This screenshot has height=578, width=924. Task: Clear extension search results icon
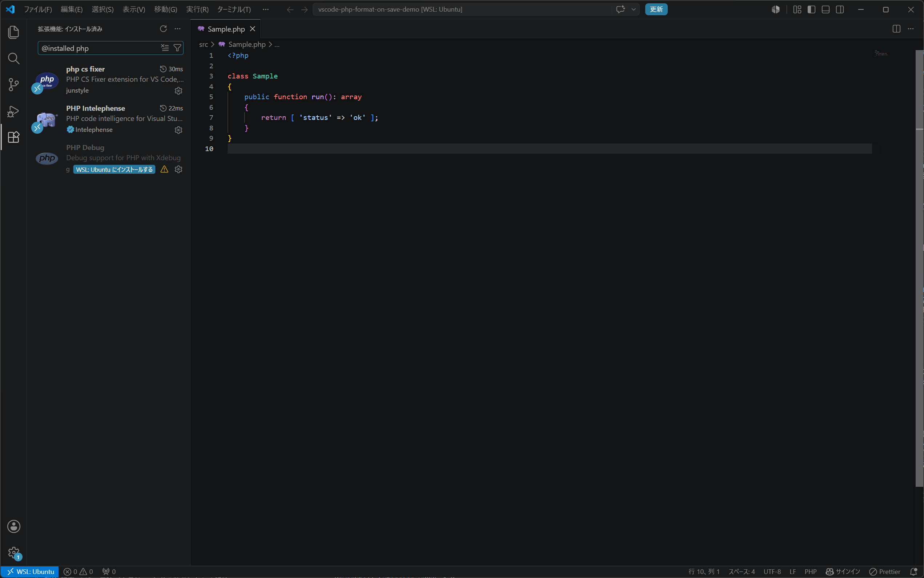(165, 48)
